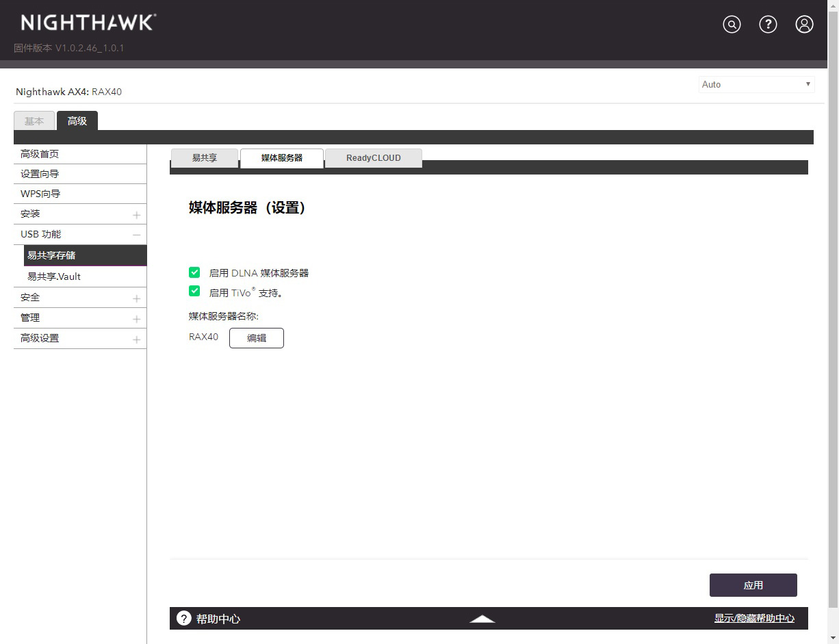Open the Auto language dropdown
This screenshot has width=839, height=644.
(756, 84)
